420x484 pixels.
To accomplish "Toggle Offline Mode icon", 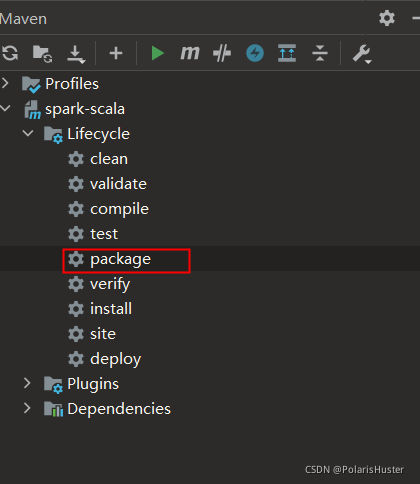I will (222, 53).
